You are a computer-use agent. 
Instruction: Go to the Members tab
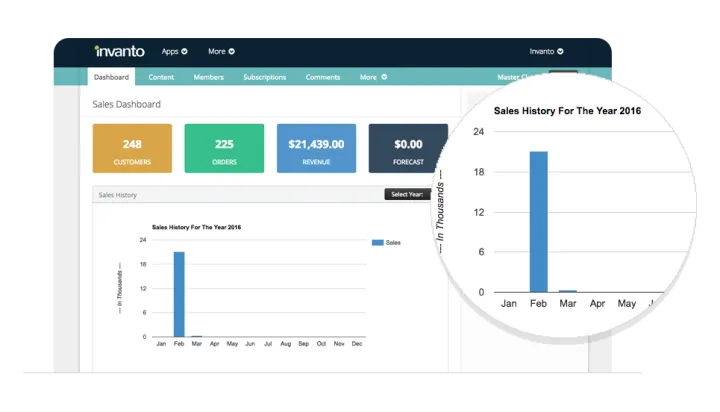[209, 77]
